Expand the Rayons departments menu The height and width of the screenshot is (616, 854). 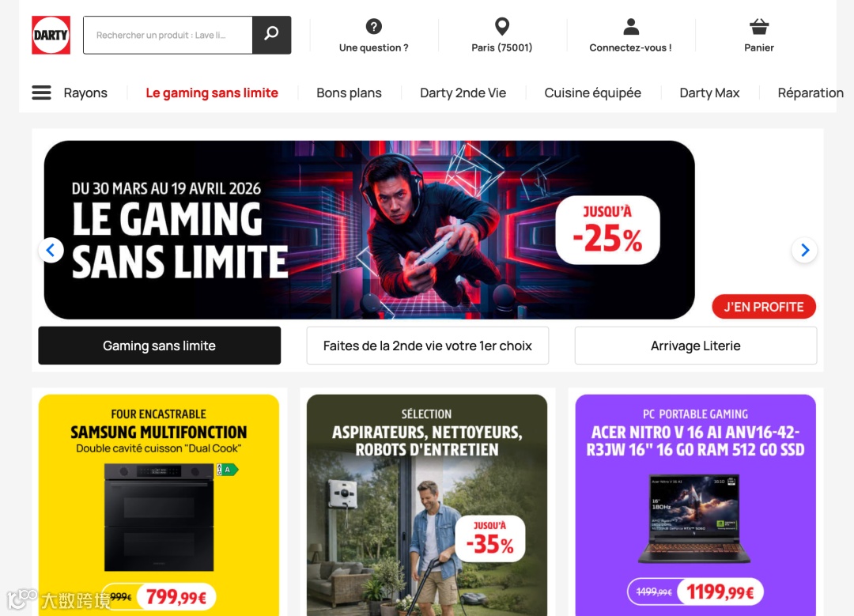(x=85, y=93)
